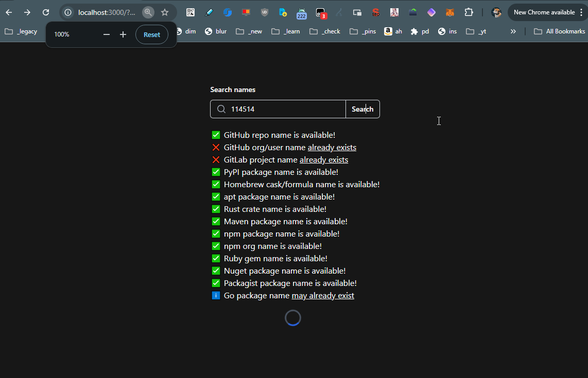
Task: Open GitLab project already exists link
Action: pos(324,160)
